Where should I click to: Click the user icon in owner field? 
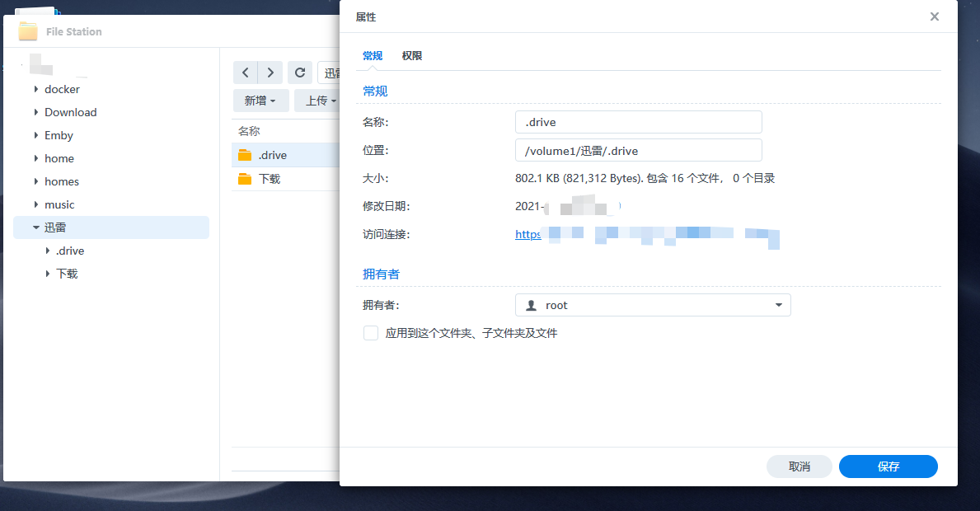coord(532,305)
